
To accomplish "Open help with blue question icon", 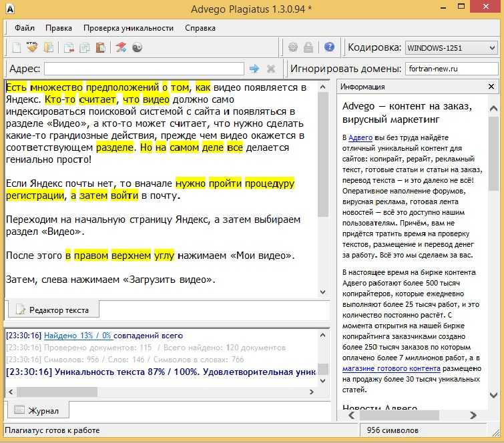I will pyautogui.click(x=329, y=47).
